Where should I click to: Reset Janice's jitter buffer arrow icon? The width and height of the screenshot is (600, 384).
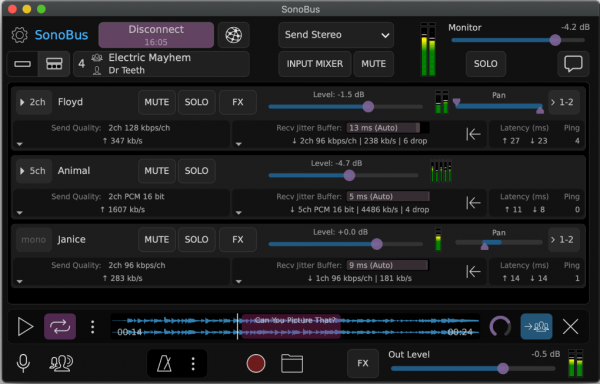(473, 272)
